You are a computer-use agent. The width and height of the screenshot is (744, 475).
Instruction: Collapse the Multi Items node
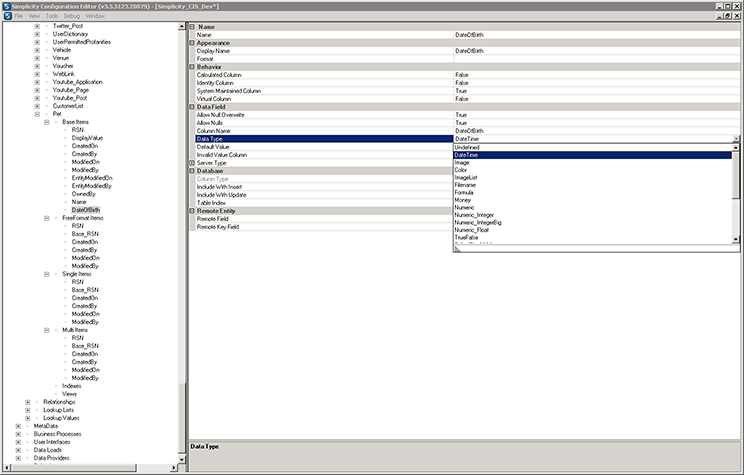(x=46, y=330)
